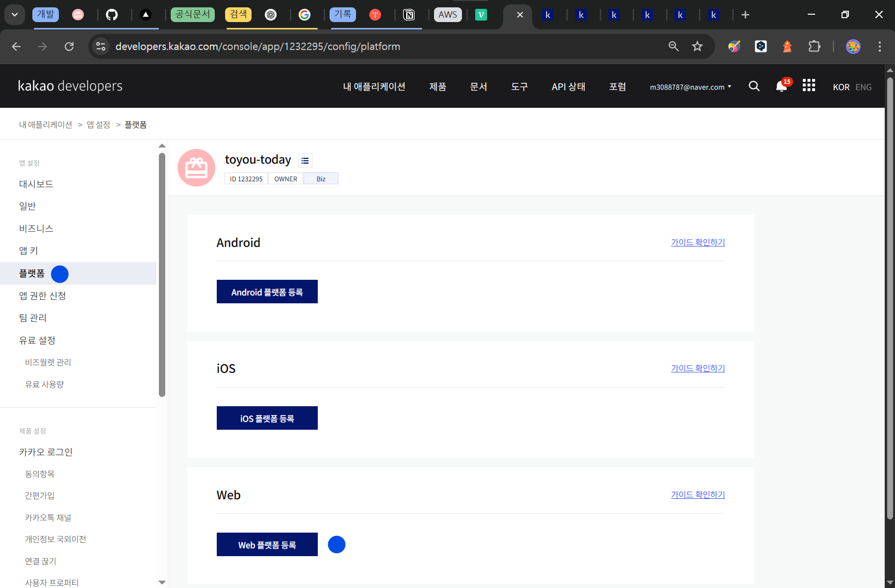
Task: Open the 문서 navigation menu
Action: click(479, 87)
